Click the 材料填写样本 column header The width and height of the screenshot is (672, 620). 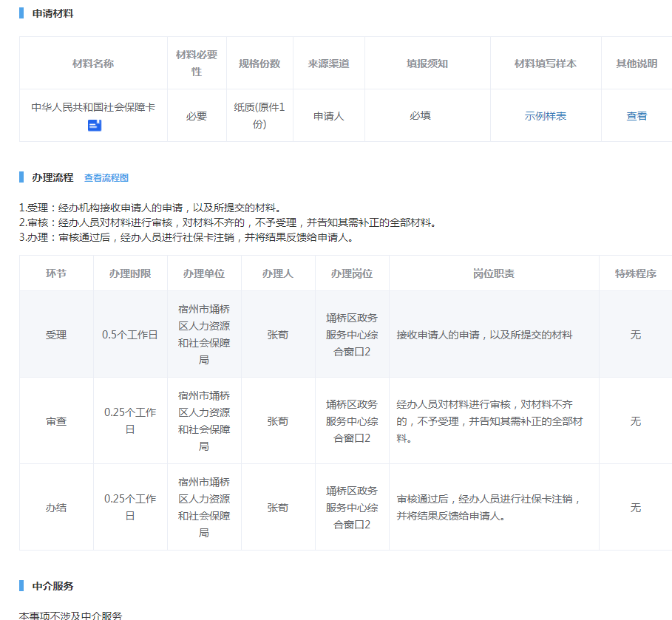pyautogui.click(x=546, y=64)
